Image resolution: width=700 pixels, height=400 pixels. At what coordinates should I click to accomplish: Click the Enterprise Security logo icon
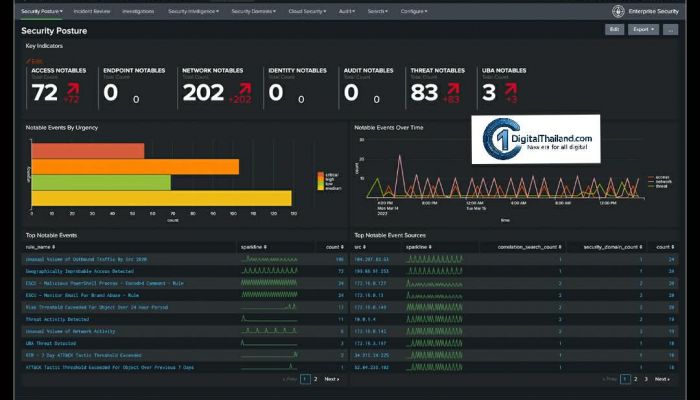pos(618,11)
